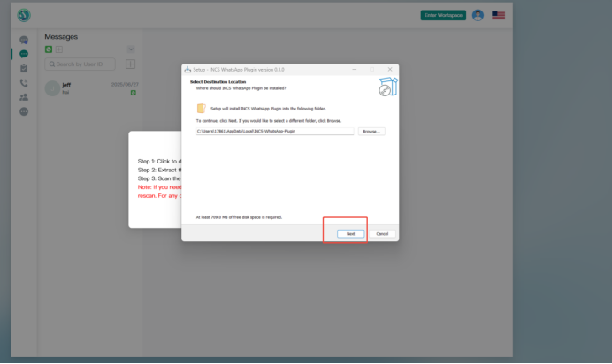Click the installation path text field
The width and height of the screenshot is (612, 364).
point(274,131)
